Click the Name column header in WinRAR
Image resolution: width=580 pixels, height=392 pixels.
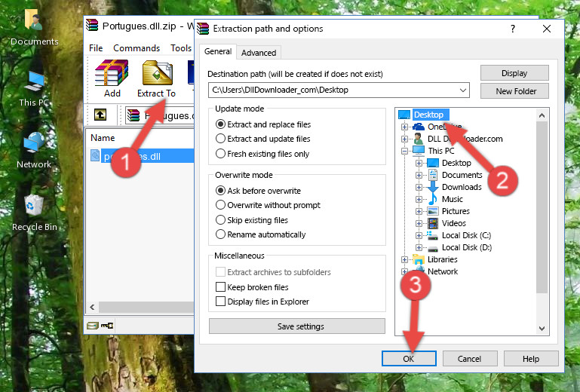(x=103, y=138)
